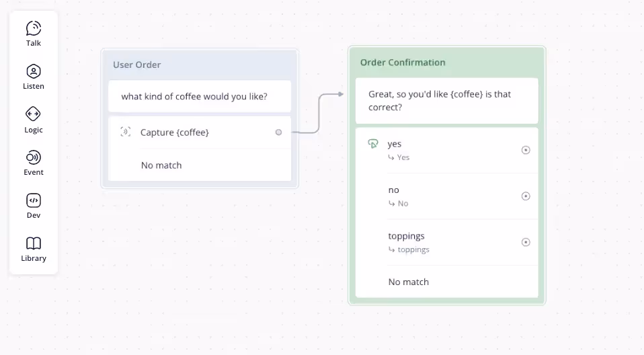Click the no choice output port
This screenshot has width=644, height=355.
526,196
